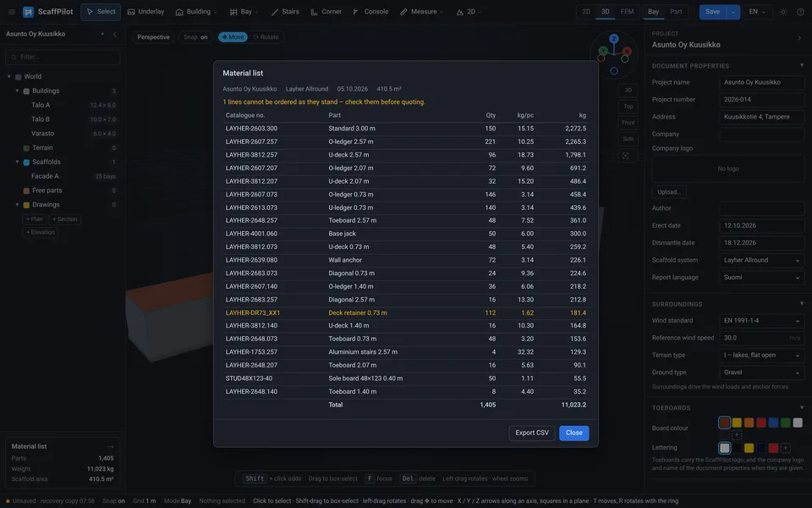Open the EN language dropdown
Viewport: 812px width, 508px height.
tap(756, 12)
